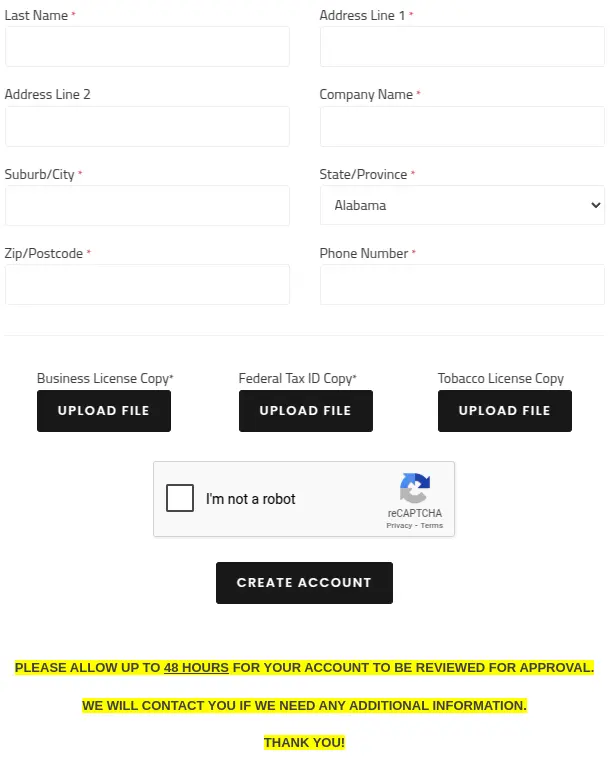Screen dimensions: 610x760
Task: Click the Create Account button
Action: point(304,582)
